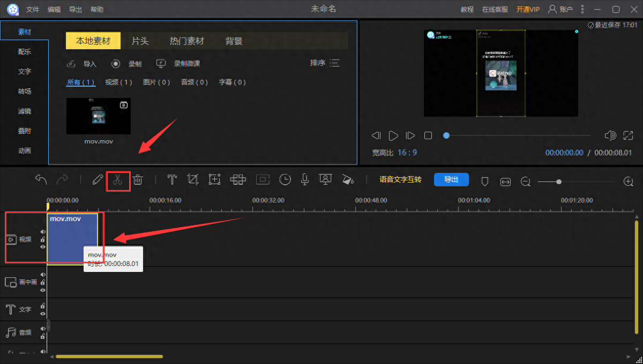Click 开通VIP link
The width and height of the screenshot is (643, 364).
[528, 10]
